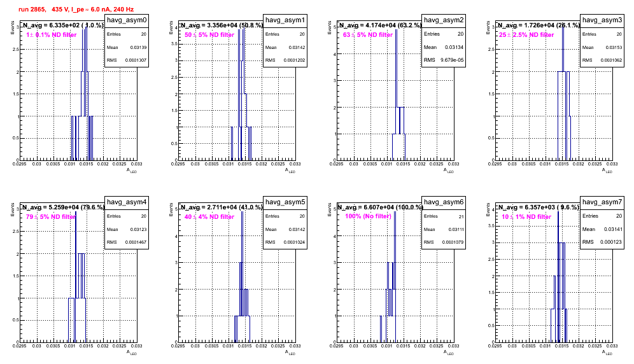Click the '1± 0.1% ND filter' label
Viewport: 634px width, 364px height.
click(x=52, y=35)
